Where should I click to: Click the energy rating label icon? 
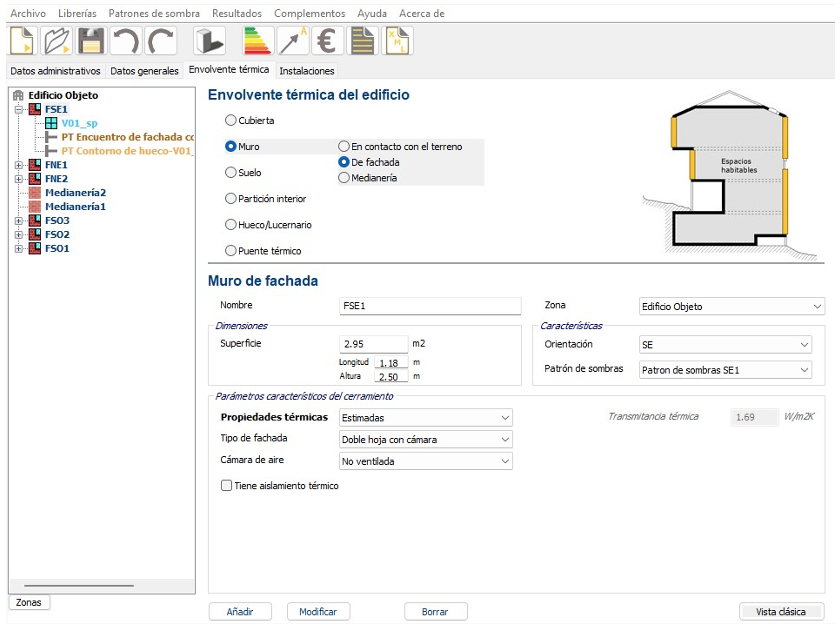click(x=257, y=41)
